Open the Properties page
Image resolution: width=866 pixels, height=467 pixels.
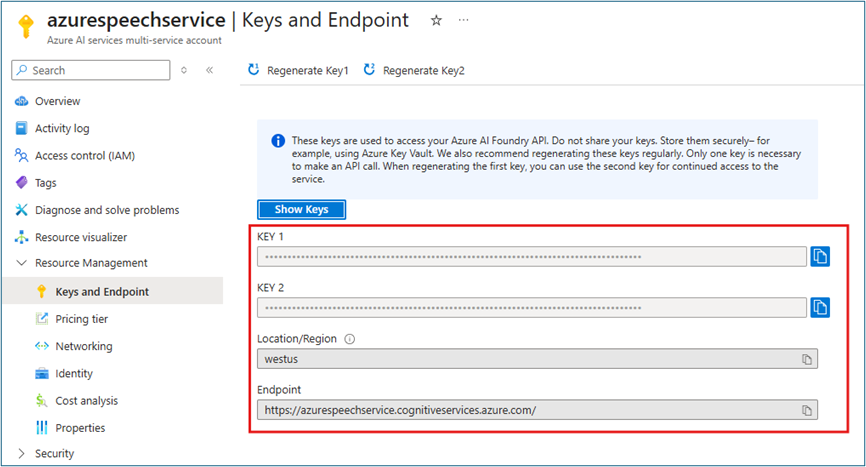(80, 428)
